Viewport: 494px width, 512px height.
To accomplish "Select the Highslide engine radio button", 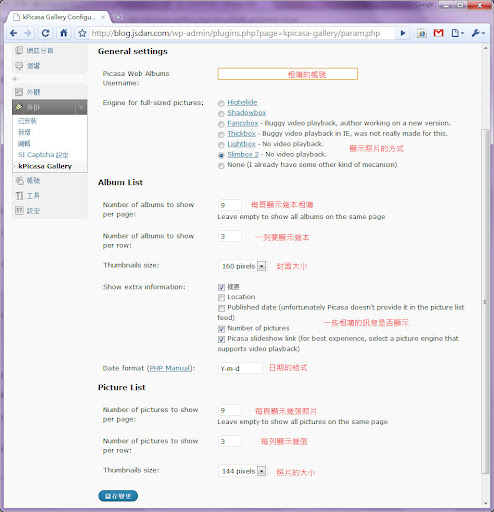I will click(x=221, y=103).
